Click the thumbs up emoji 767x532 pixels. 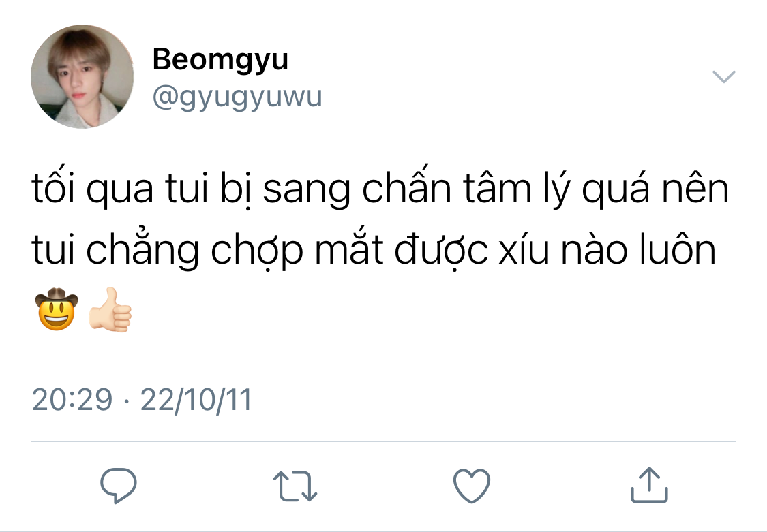pos(110,309)
